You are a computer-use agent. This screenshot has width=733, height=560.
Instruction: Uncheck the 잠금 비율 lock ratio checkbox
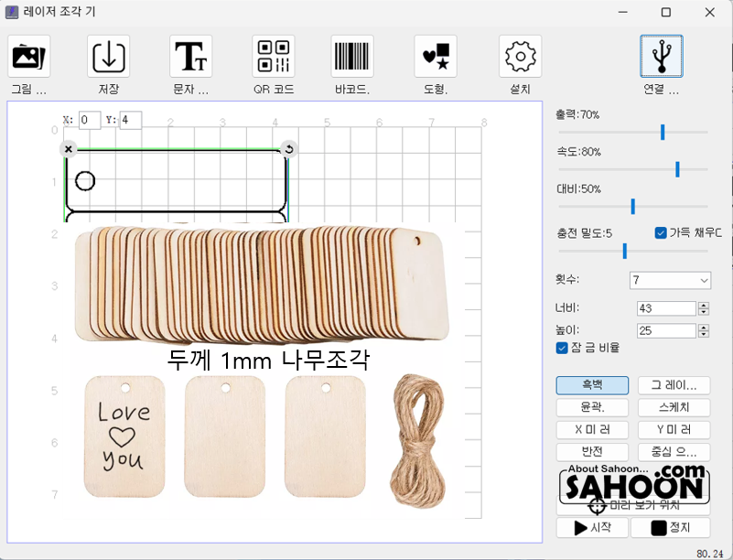coord(562,349)
